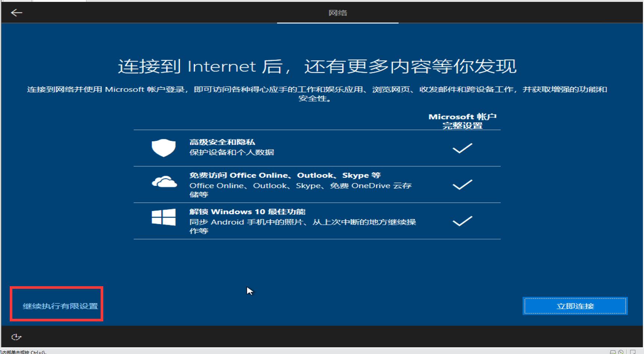Click VM CD/DVD drive status icon
This screenshot has width=644, height=354.
click(x=621, y=352)
